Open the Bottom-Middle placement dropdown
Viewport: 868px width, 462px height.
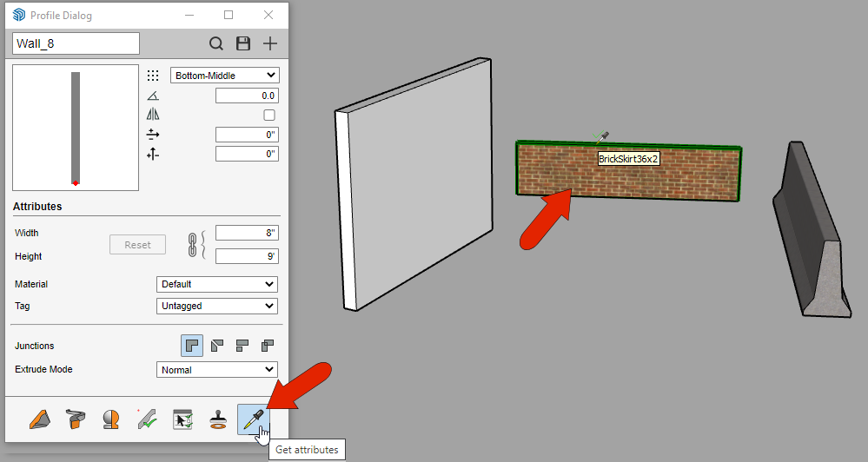click(225, 76)
